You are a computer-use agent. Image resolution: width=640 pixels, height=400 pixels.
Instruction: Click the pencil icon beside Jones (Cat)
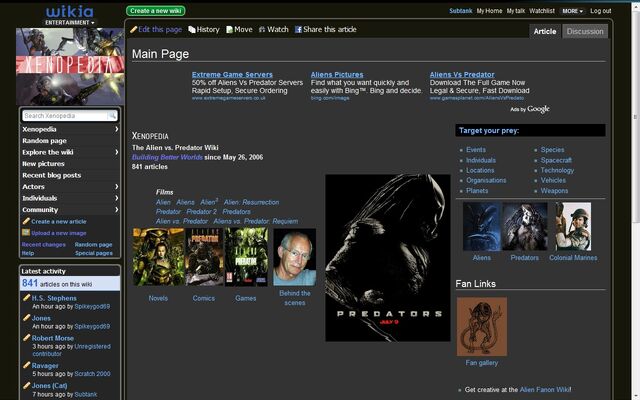point(27,385)
